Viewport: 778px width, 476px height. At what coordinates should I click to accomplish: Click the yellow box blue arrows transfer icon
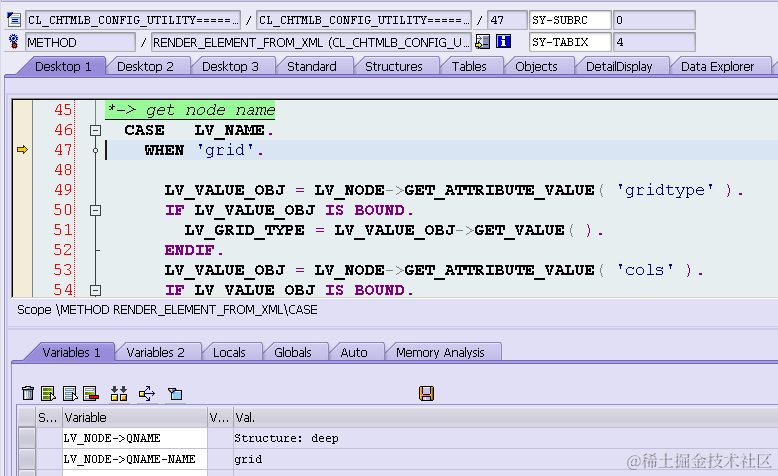tap(147, 394)
